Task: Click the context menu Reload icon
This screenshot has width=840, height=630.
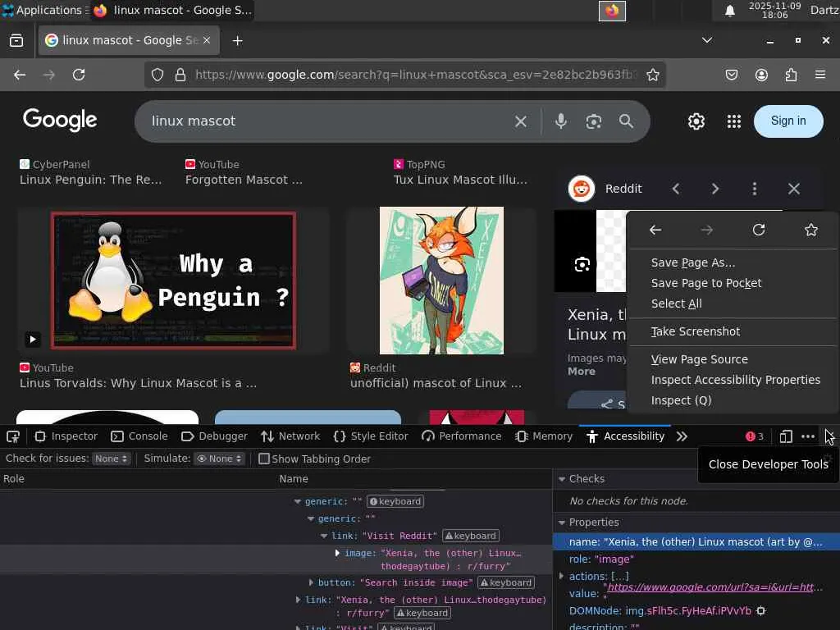Action: tap(759, 230)
